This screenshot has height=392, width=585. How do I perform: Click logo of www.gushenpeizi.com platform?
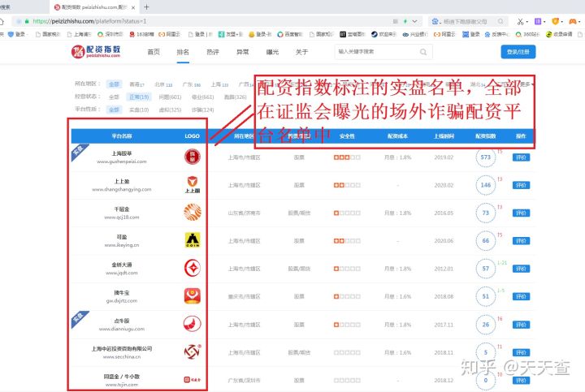pos(193,157)
